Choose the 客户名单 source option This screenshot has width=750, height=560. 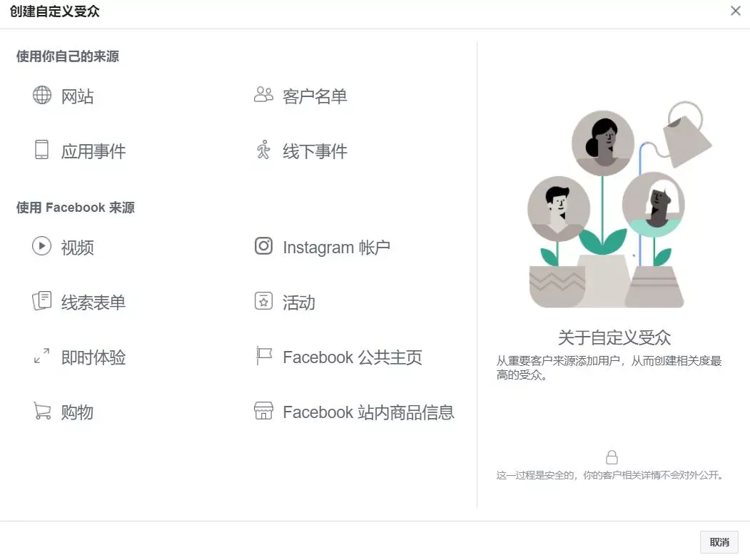click(x=300, y=96)
